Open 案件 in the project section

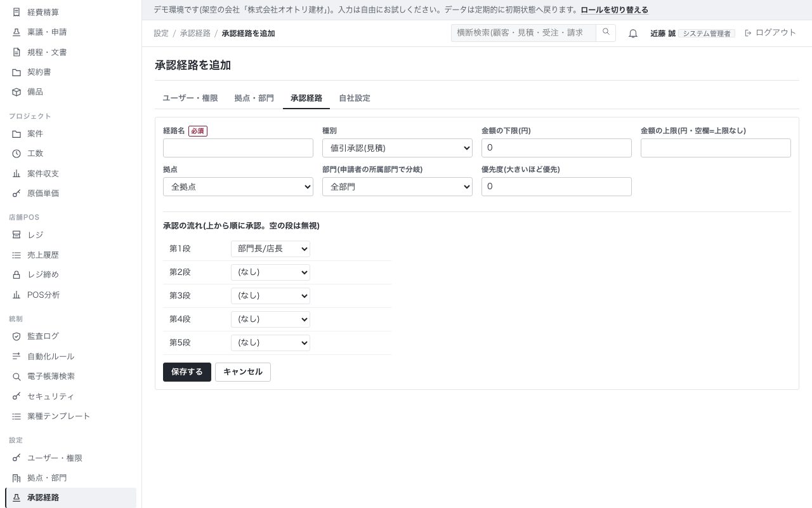tap(70, 133)
